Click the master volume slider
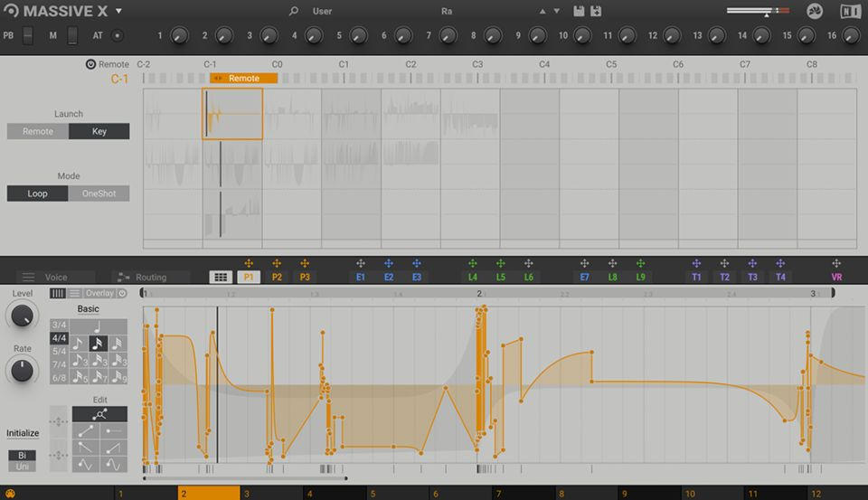 (x=758, y=12)
